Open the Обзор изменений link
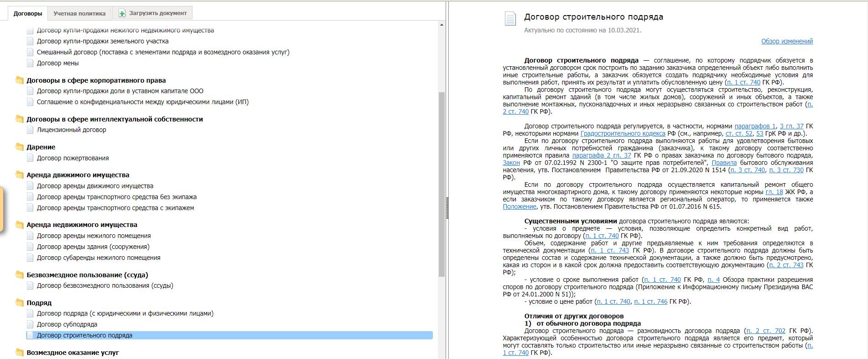This screenshot has height=359, width=868. click(787, 41)
